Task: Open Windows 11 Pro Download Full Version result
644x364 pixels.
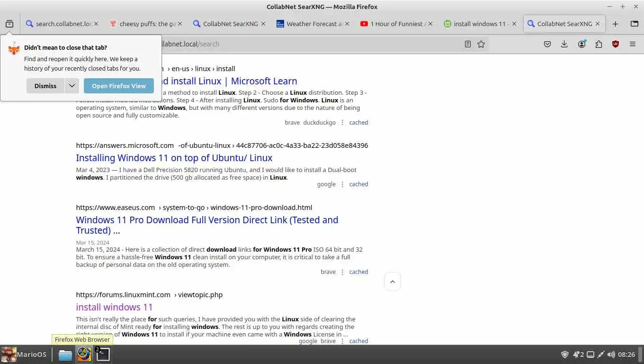Action: pyautogui.click(x=207, y=225)
